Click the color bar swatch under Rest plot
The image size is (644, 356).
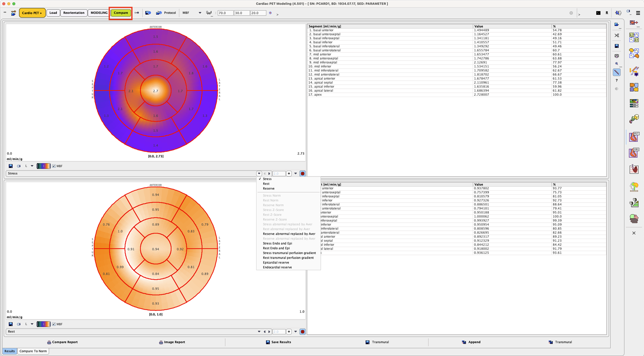click(x=43, y=324)
